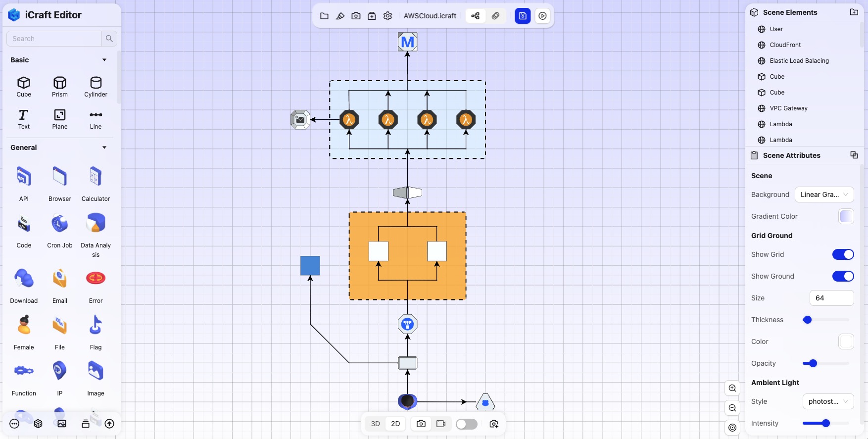Choose the Text tool
Viewport: 868px width, 439px height.
(24, 119)
